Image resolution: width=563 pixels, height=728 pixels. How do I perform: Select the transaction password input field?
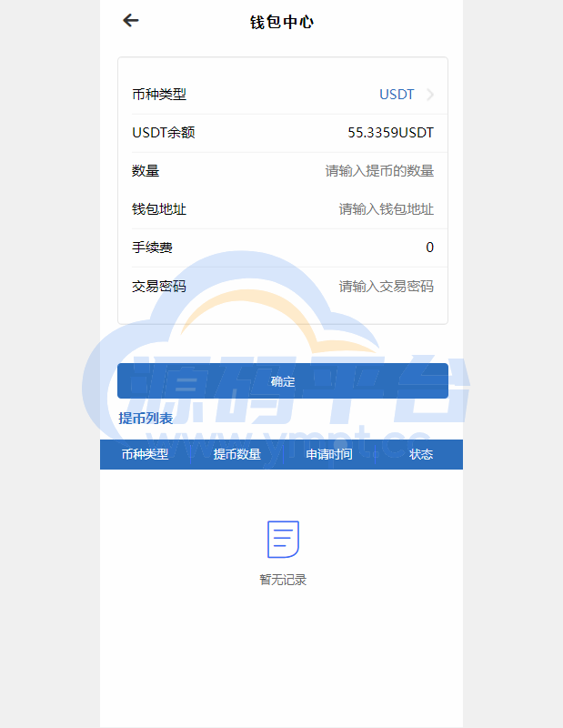click(x=386, y=287)
